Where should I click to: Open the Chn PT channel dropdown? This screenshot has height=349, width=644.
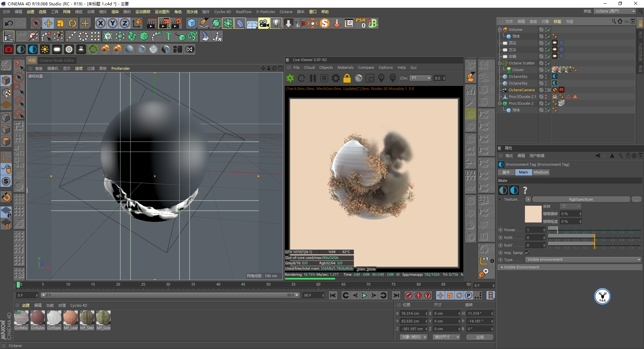(420, 78)
